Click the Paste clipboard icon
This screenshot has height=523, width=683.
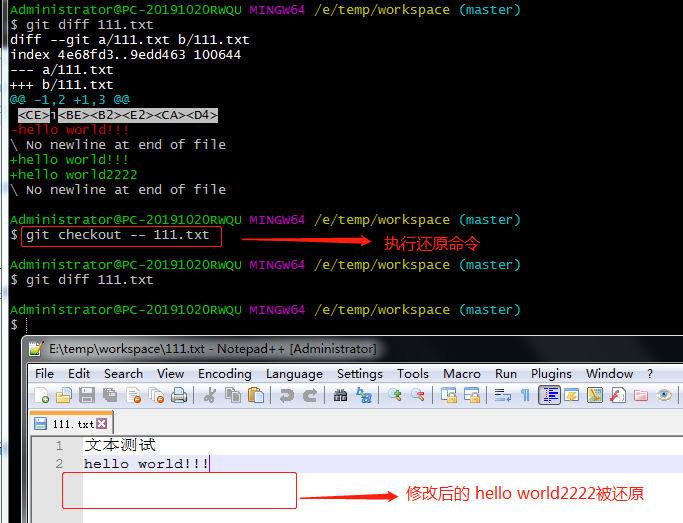(x=256, y=395)
